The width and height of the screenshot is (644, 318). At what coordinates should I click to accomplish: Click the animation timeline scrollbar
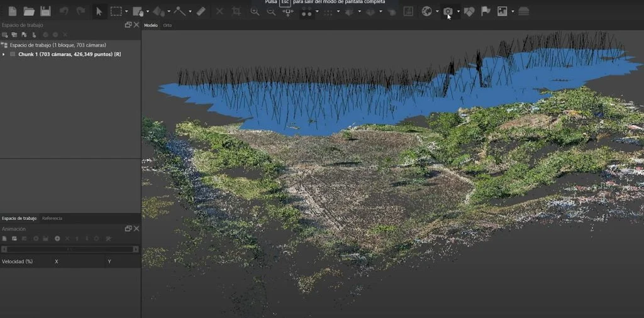[x=70, y=249]
